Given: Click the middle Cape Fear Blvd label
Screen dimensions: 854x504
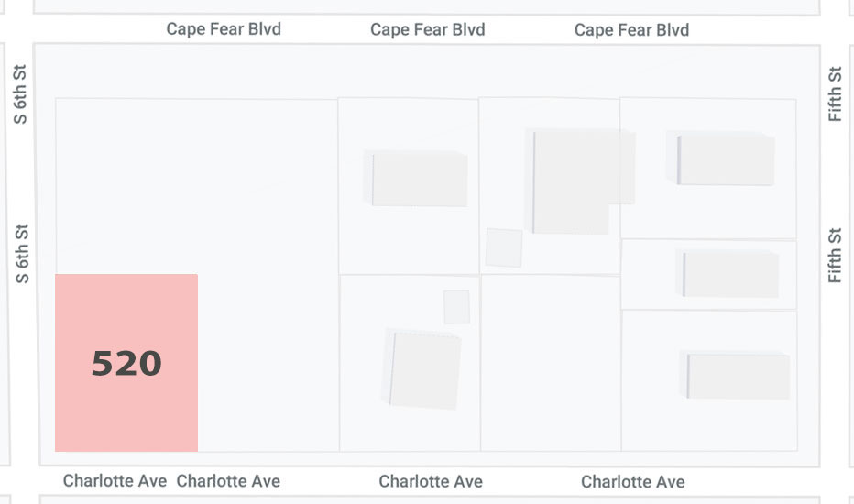Looking at the screenshot, I should 428,29.
